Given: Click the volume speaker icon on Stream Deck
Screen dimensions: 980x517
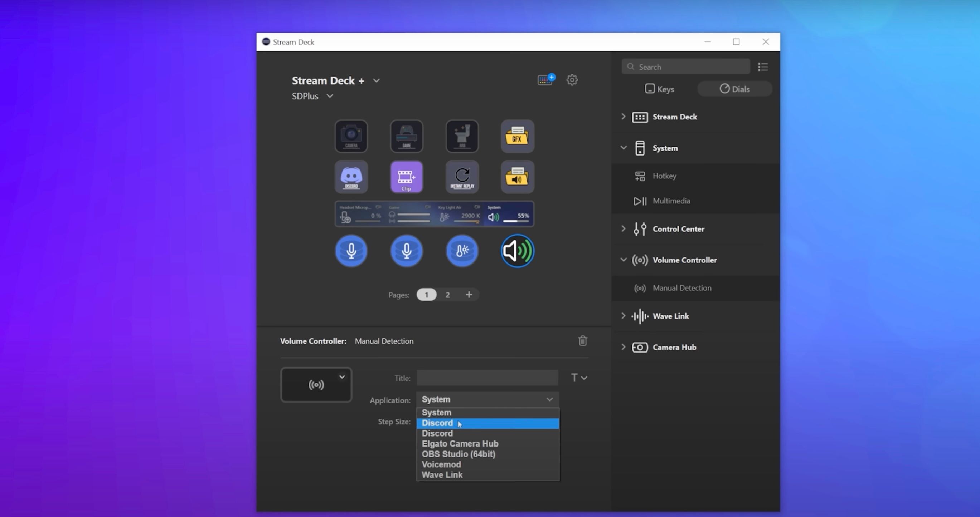Looking at the screenshot, I should [x=517, y=251].
